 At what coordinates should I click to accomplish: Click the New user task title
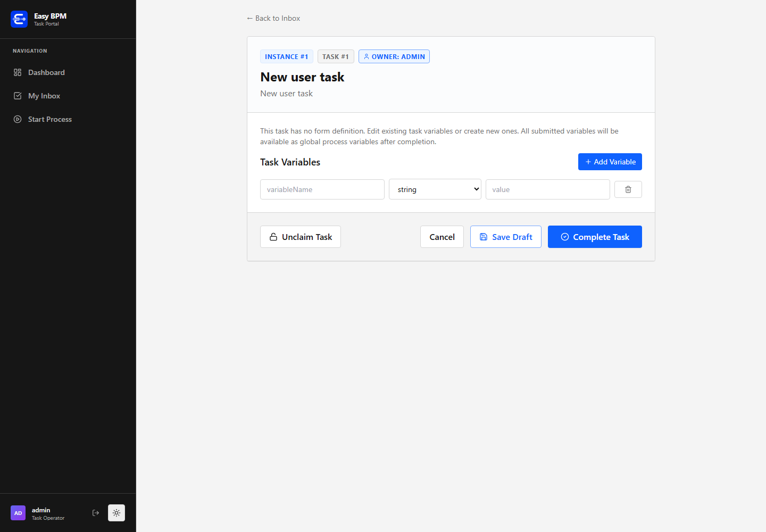pos(302,77)
